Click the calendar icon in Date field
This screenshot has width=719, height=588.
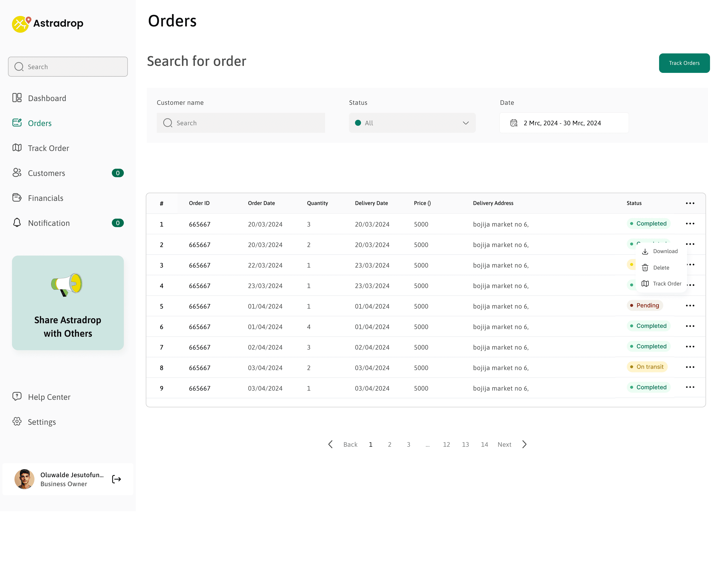514,123
